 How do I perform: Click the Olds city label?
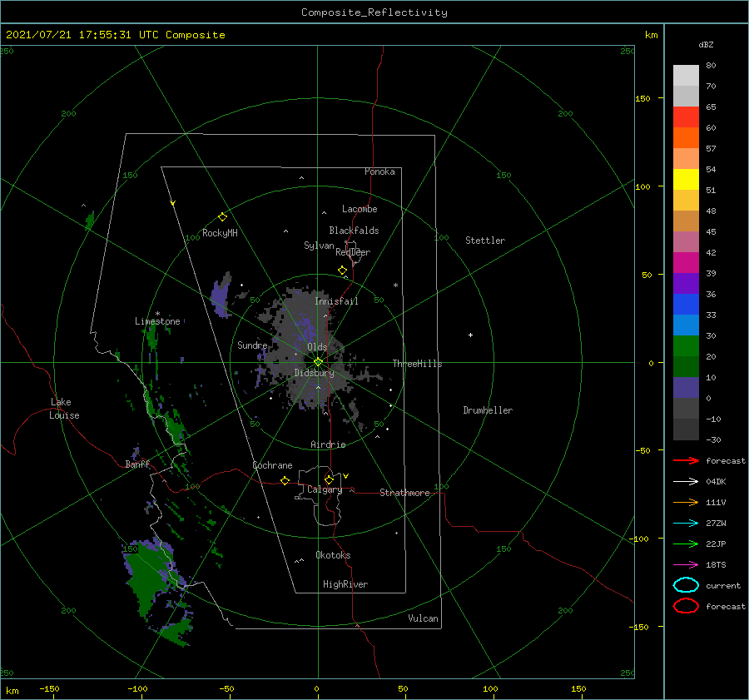(x=317, y=347)
